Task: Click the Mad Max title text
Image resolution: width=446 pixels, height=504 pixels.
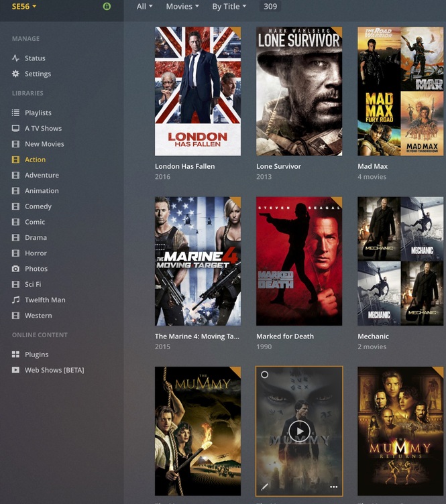Action: (x=373, y=166)
